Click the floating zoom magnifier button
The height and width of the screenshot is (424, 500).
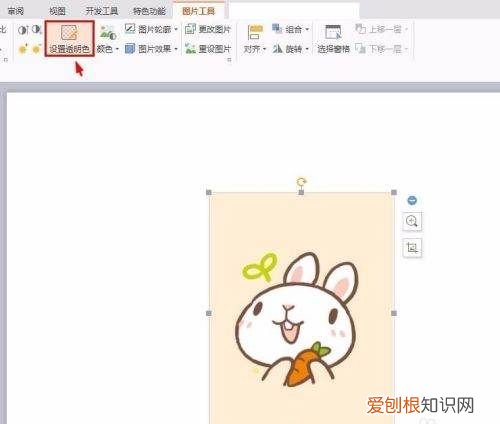tap(412, 221)
